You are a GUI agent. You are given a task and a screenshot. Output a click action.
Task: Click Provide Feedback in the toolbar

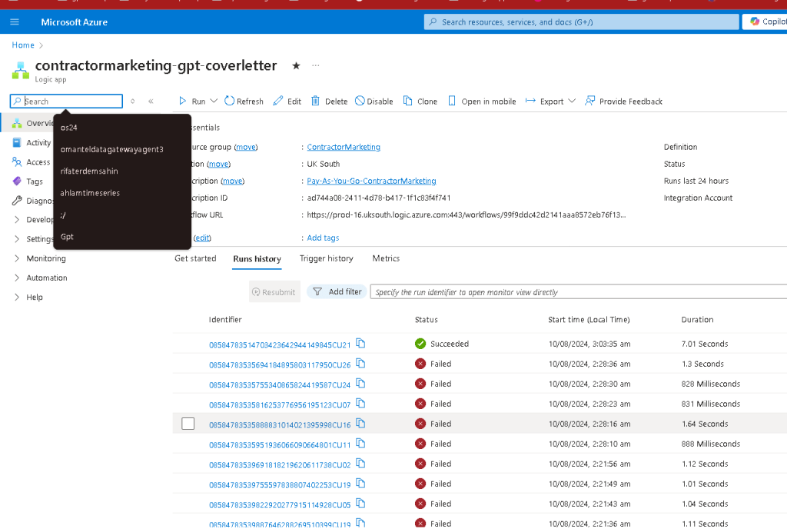coord(623,101)
